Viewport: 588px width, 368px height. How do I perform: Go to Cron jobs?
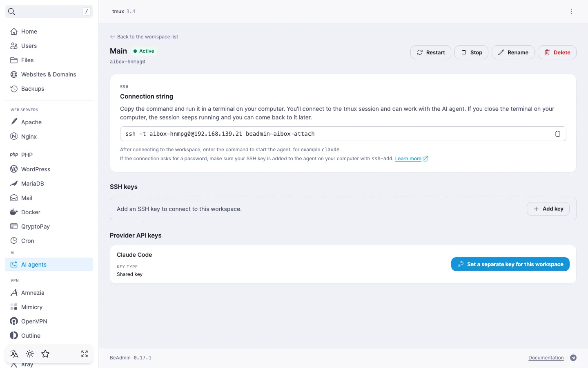(49, 241)
